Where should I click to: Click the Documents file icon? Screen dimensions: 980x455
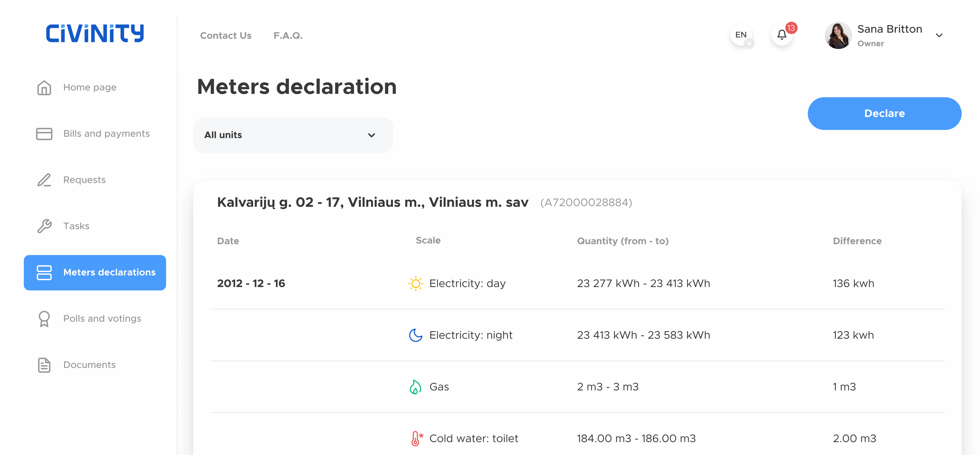pos(44,365)
